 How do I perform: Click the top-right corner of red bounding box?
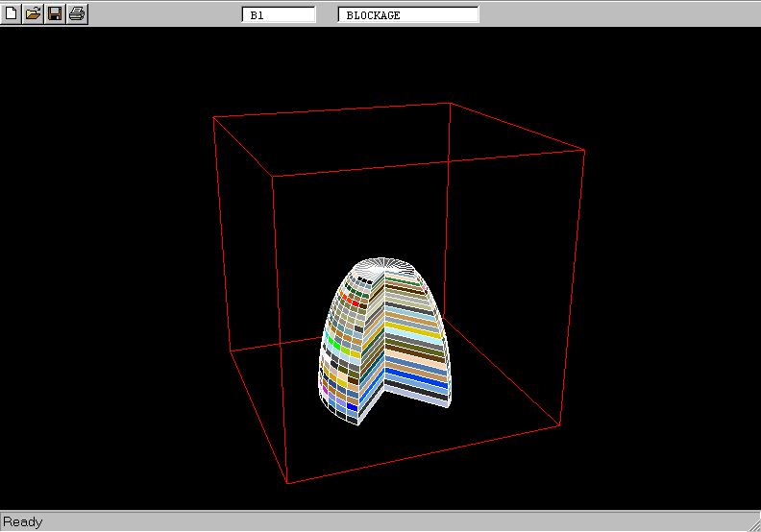point(584,150)
